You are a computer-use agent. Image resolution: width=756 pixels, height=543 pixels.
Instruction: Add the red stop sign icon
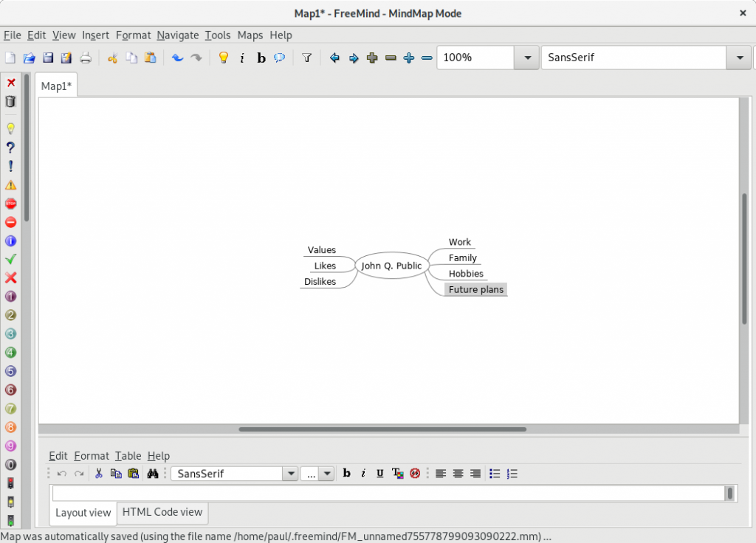(10, 204)
